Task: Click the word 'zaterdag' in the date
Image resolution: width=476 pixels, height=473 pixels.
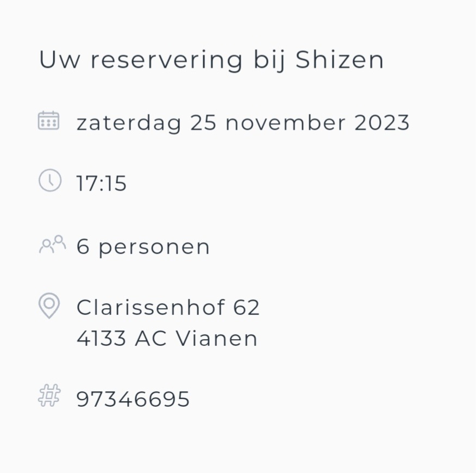Action: pos(129,123)
